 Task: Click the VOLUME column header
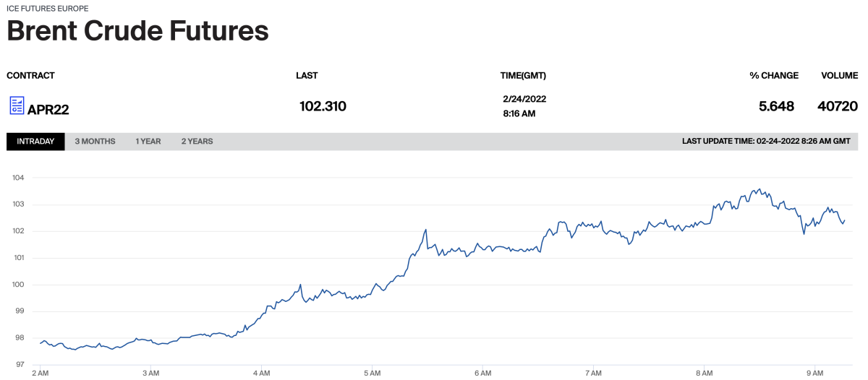tap(839, 76)
